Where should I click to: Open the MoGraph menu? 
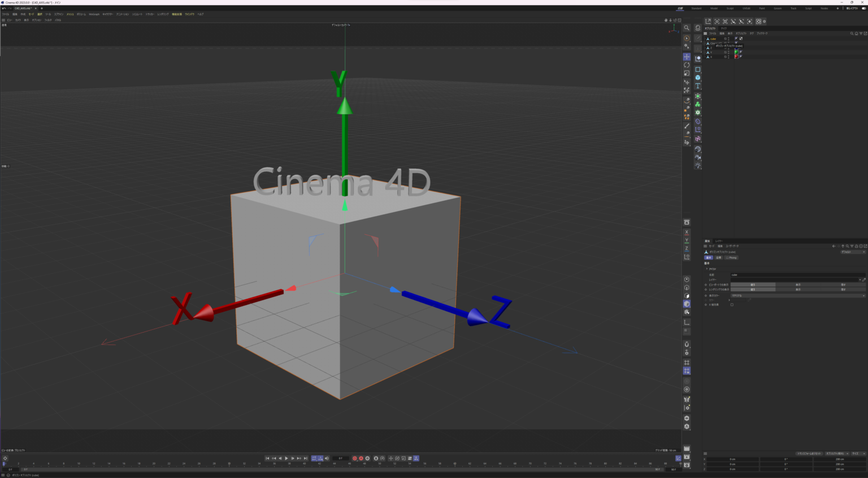click(x=93, y=14)
